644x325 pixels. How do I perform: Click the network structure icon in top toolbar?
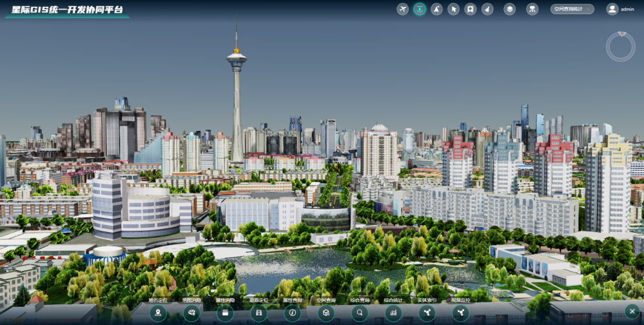point(532,9)
